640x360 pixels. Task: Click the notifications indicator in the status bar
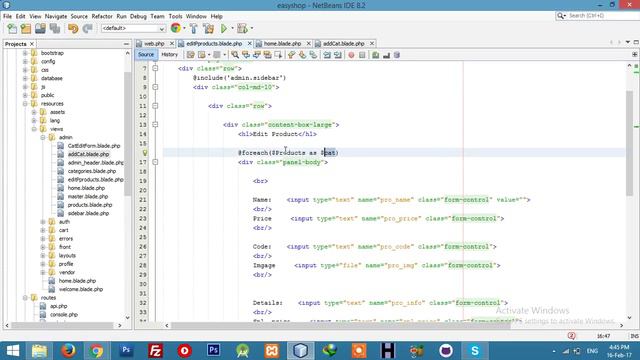[571, 336]
